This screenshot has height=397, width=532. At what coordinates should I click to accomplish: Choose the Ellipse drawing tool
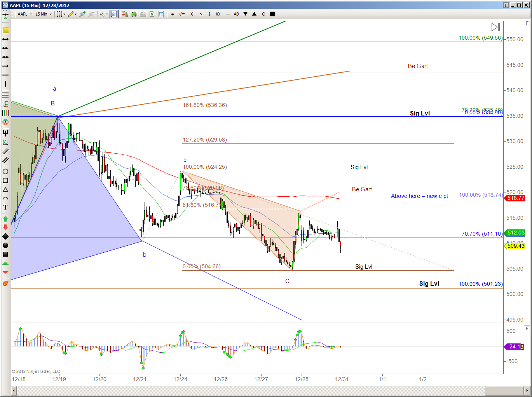point(5,171)
